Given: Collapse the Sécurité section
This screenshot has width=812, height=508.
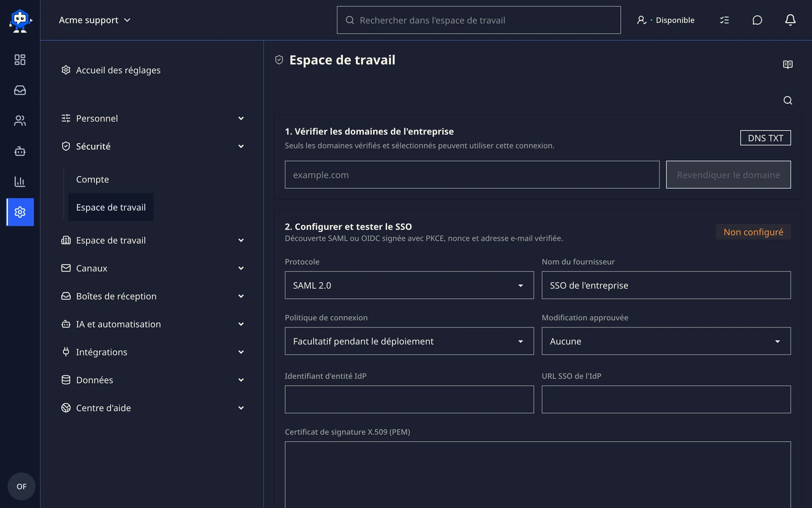Looking at the screenshot, I should [x=153, y=147].
